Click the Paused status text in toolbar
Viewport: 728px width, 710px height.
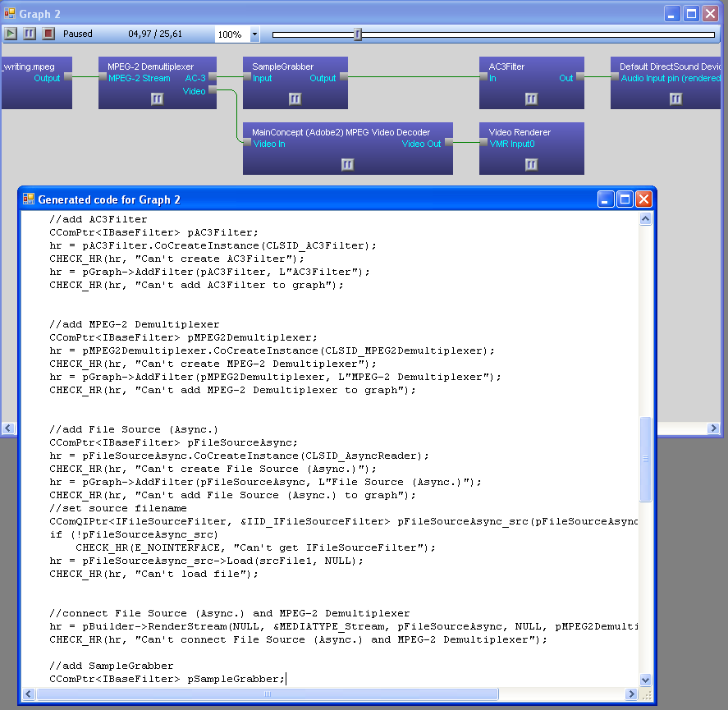[x=77, y=34]
